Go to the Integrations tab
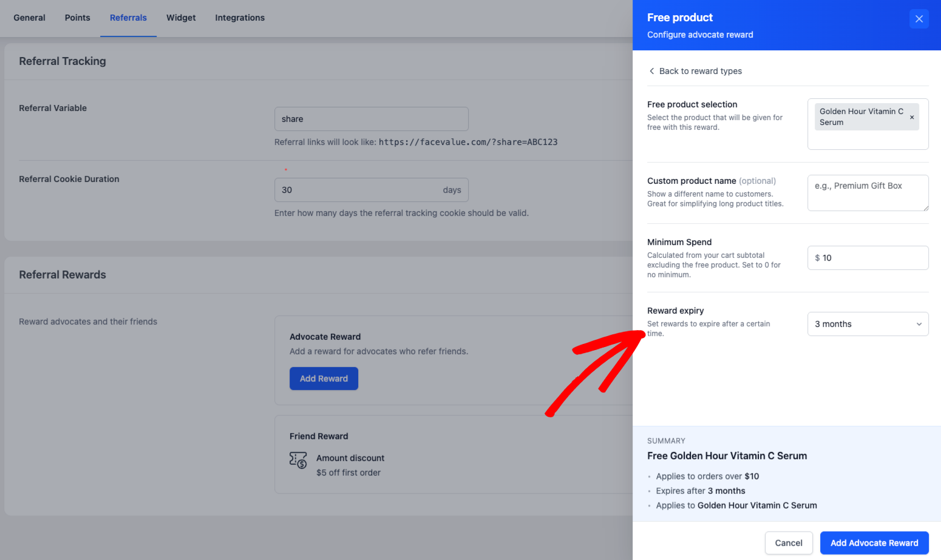Screen dimensions: 941x560 coord(240,18)
